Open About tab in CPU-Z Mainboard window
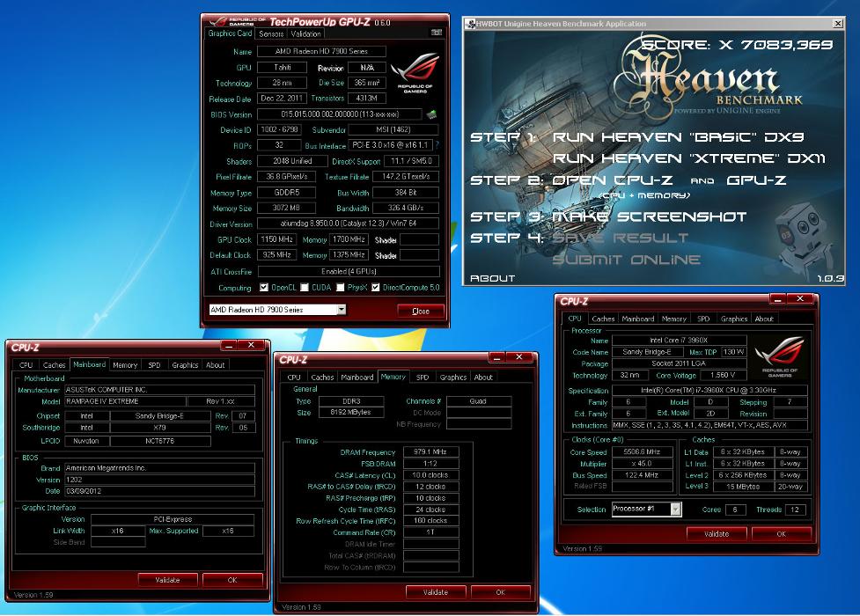Image resolution: width=860 pixels, height=616 pixels. [215, 365]
